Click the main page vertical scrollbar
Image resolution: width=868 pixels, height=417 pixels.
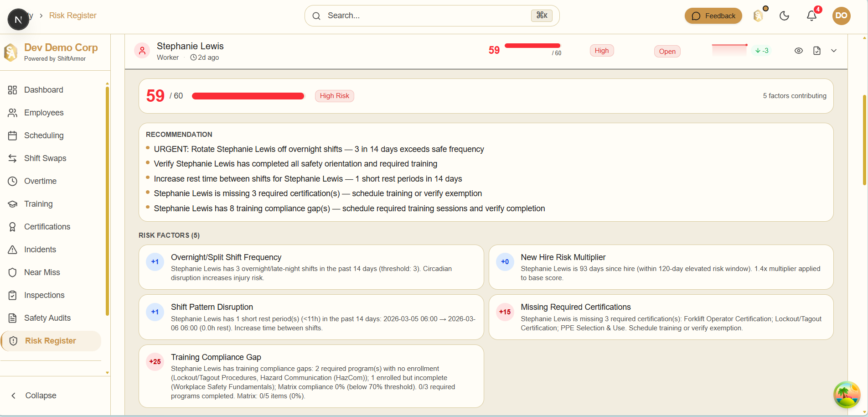pos(864,140)
